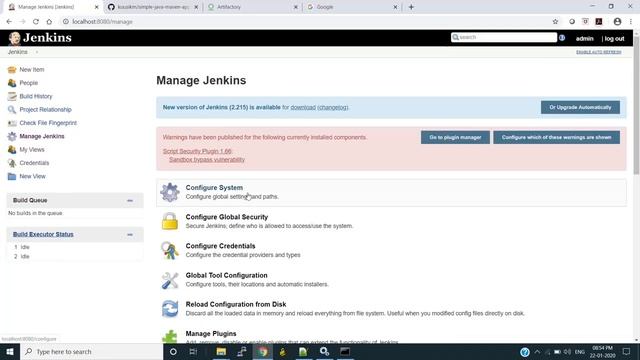Collapse the Build Executor Status panel
Image resolution: width=640 pixels, height=360 pixels.
[x=130, y=235]
